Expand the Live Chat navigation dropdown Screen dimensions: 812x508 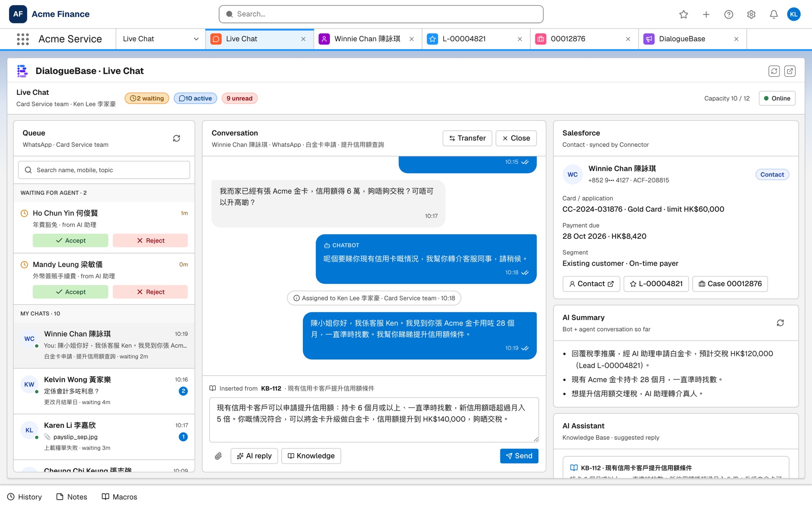[196, 39]
